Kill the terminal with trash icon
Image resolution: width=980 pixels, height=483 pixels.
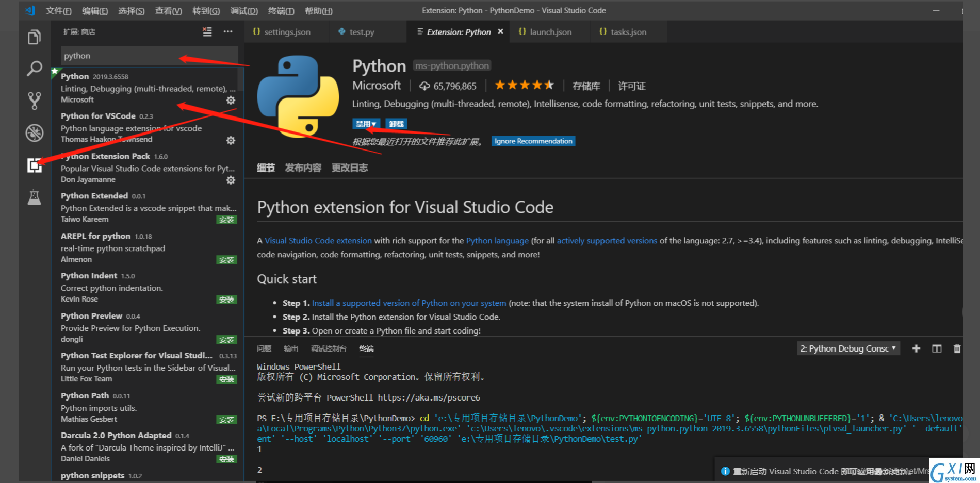click(x=957, y=349)
